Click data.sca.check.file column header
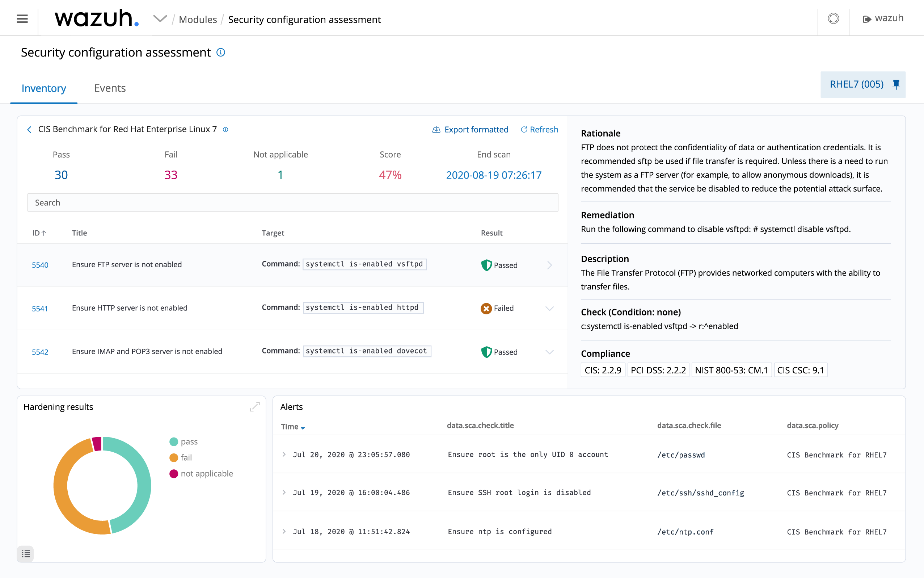Screen dimensions: 924x578 click(689, 426)
